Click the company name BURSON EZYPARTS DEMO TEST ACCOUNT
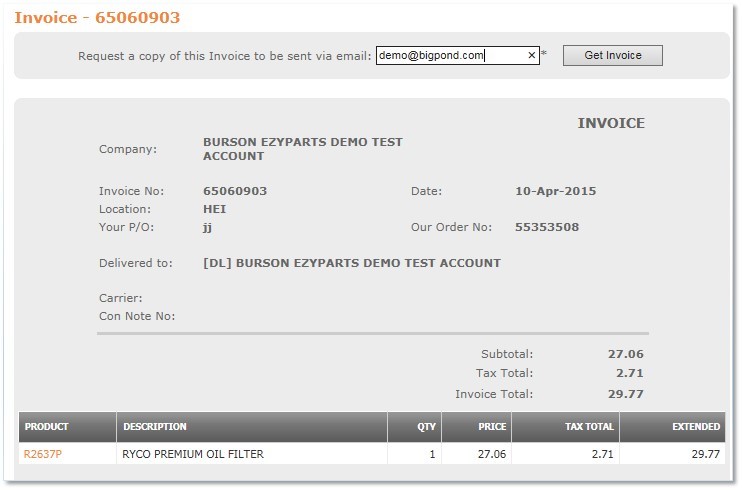Image resolution: width=742 pixels, height=490 pixels. [x=303, y=149]
